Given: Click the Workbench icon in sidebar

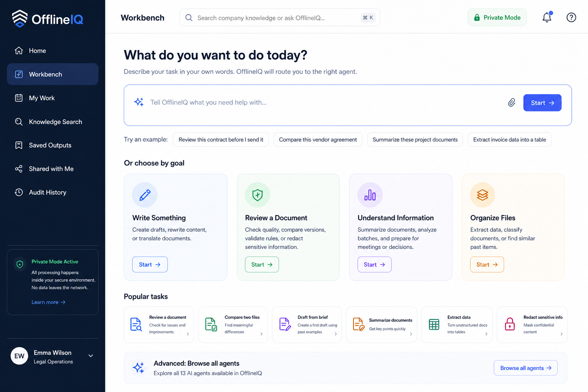Looking at the screenshot, I should pos(19,74).
